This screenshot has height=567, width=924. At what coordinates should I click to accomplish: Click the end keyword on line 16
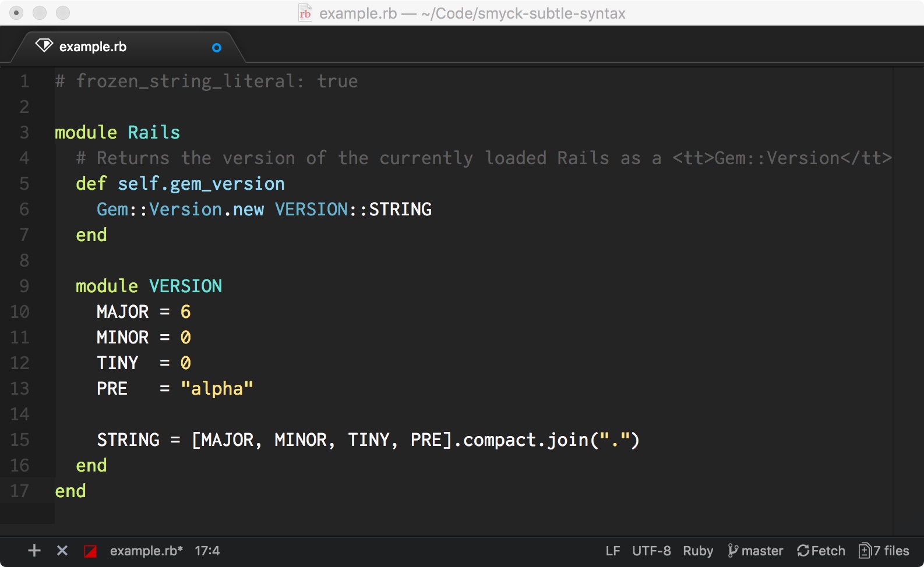[91, 465]
